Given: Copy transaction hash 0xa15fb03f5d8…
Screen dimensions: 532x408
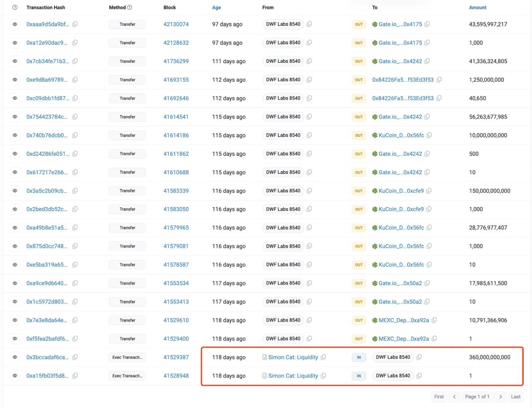Looking at the screenshot, I should (x=75, y=375).
